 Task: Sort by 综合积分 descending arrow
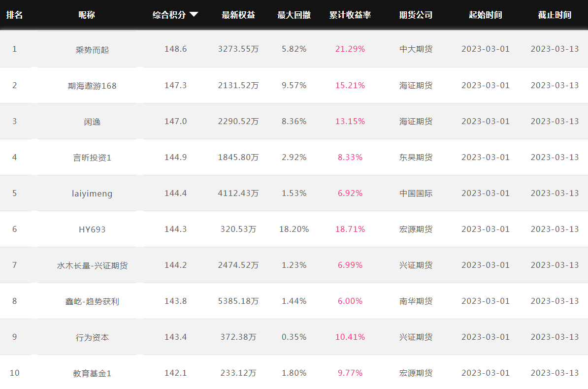point(194,15)
